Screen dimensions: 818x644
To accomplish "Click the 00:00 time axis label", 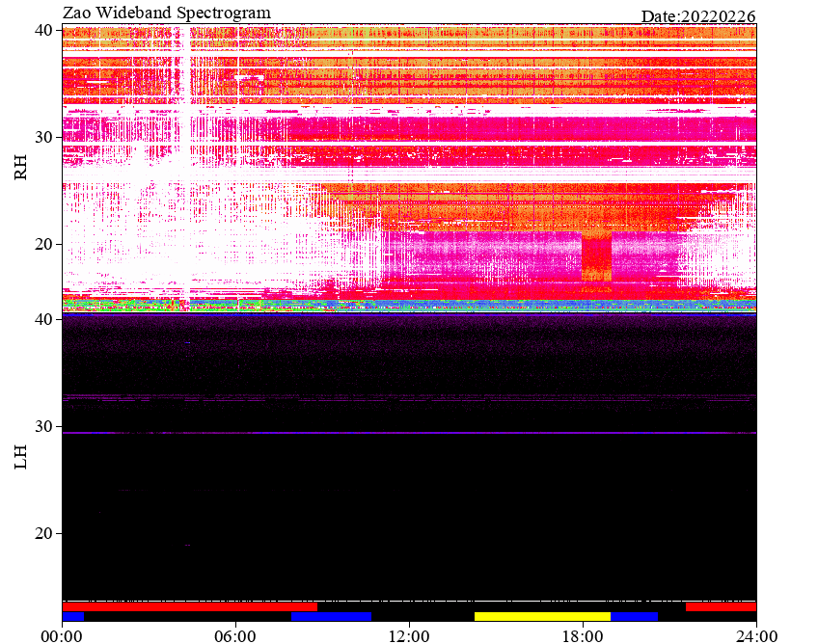I will [x=62, y=636].
